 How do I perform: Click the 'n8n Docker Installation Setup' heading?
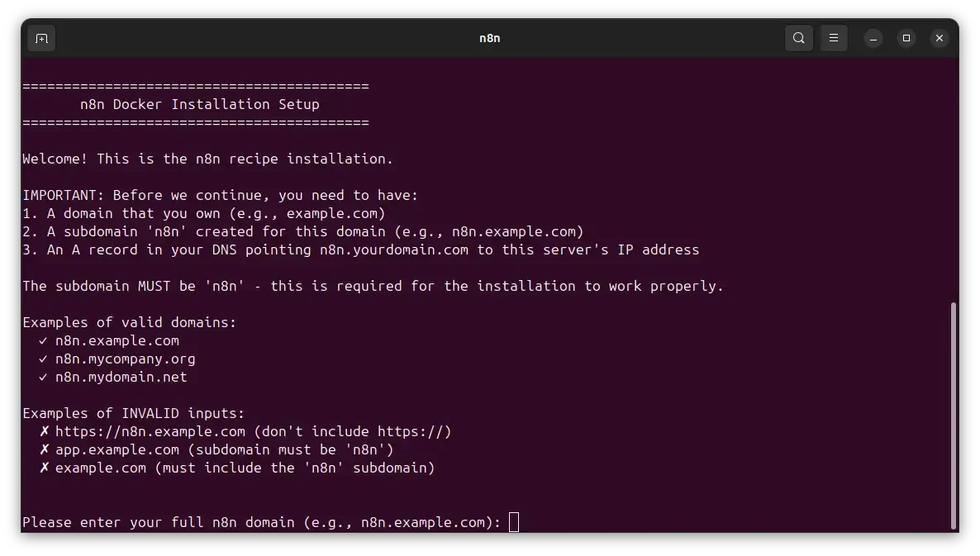point(199,104)
